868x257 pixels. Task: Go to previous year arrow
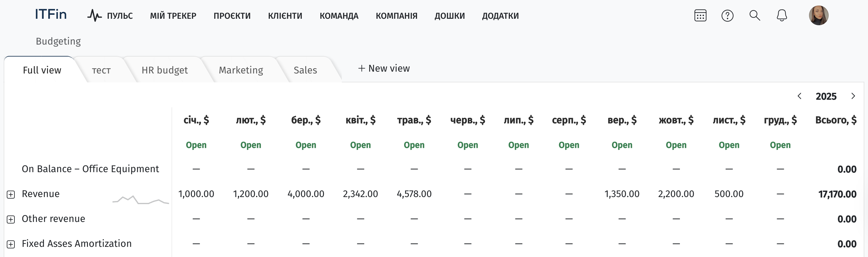pyautogui.click(x=799, y=96)
